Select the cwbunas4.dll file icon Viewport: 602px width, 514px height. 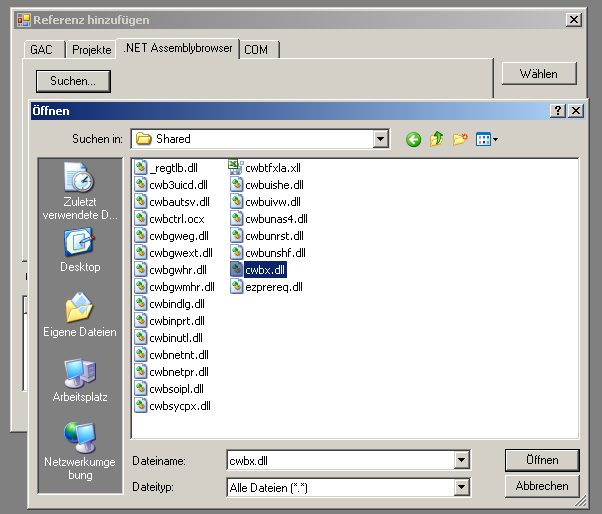pos(237,218)
